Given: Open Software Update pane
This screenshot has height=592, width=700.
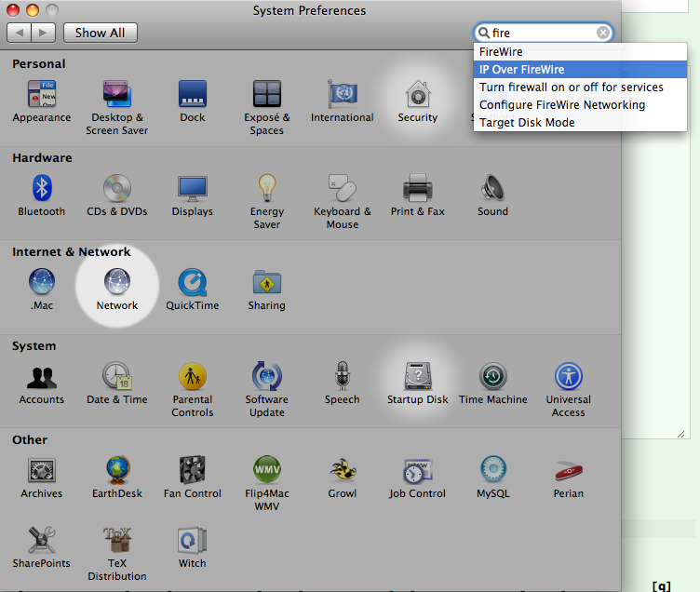Looking at the screenshot, I should coord(267,377).
